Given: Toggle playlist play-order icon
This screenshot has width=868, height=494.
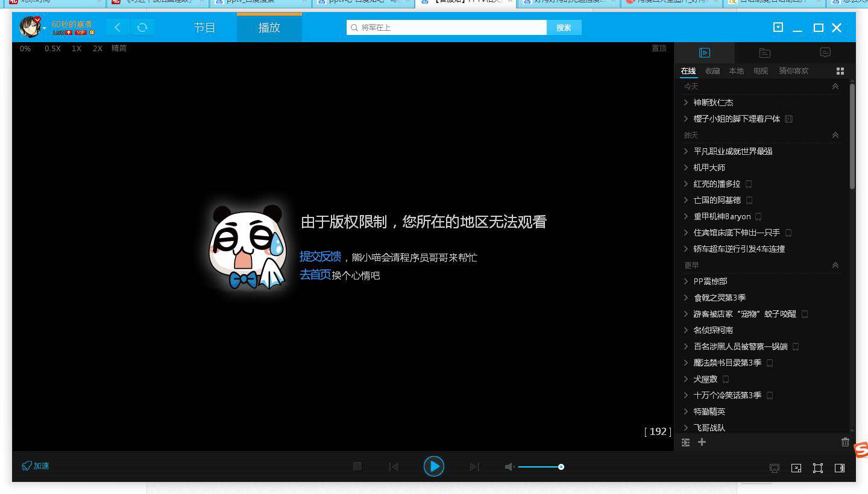Looking at the screenshot, I should pyautogui.click(x=685, y=442).
